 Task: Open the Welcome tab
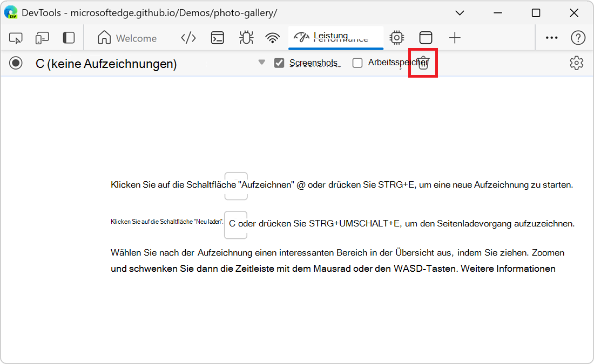coord(127,38)
